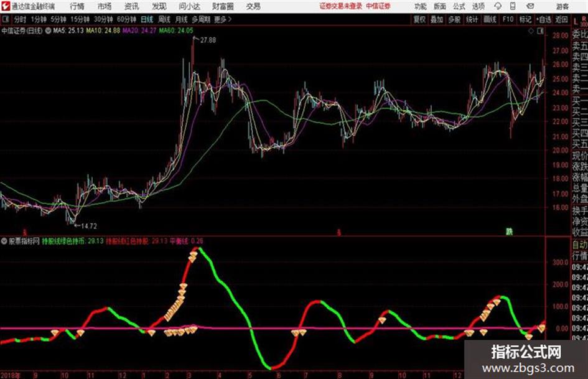Open the 选项 menu
Screen dimensions: 588x379
pyautogui.click(x=478, y=6)
